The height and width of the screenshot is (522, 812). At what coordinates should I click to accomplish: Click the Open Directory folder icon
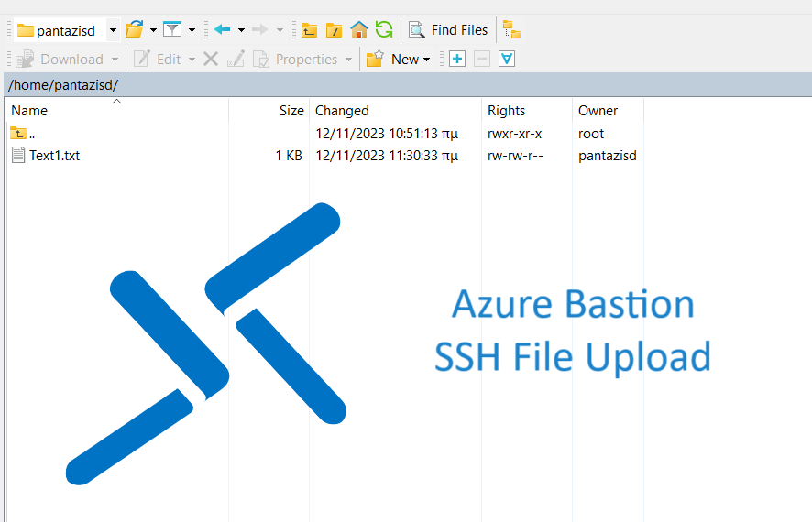[x=134, y=30]
